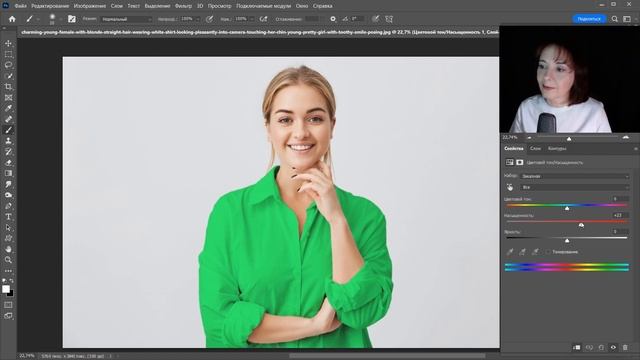Click the subtract-from-sample eyedropper
The width and height of the screenshot is (640, 360).
535,252
